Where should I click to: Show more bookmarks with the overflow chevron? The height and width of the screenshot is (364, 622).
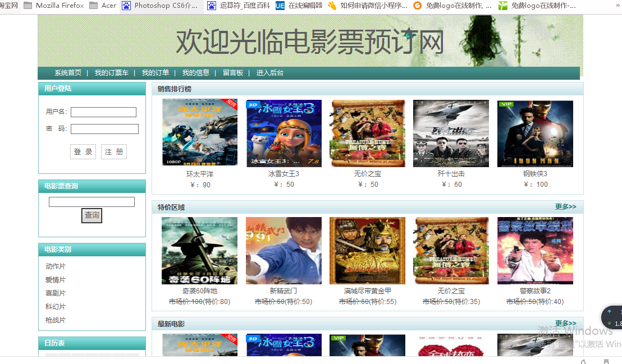[x=618, y=6]
